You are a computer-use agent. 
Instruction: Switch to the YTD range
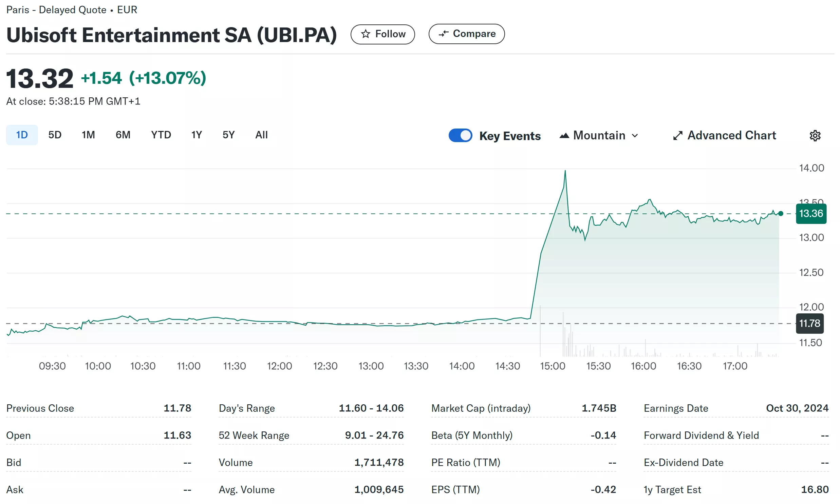[161, 135]
